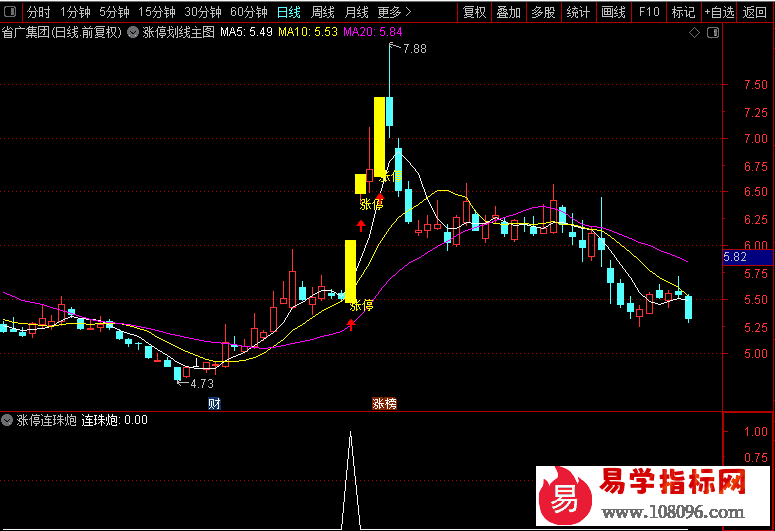
Task: Click the 省广集团(日线.前复权) stock title
Action: (62, 33)
